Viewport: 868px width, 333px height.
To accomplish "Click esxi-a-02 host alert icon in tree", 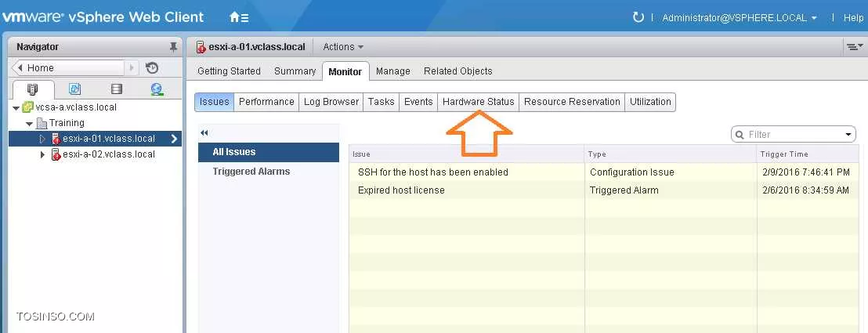I will 56,154.
